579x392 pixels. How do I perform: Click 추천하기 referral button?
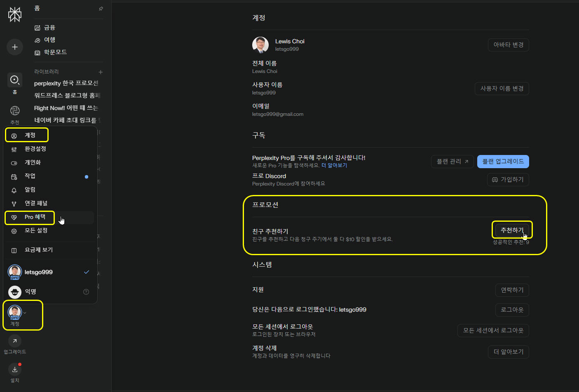point(512,230)
